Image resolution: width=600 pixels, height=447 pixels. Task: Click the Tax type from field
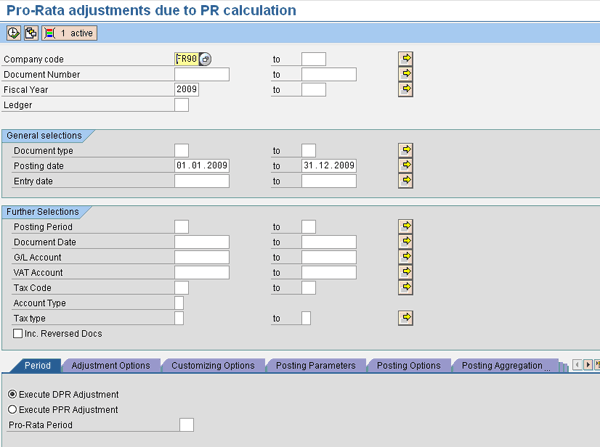coord(179,318)
